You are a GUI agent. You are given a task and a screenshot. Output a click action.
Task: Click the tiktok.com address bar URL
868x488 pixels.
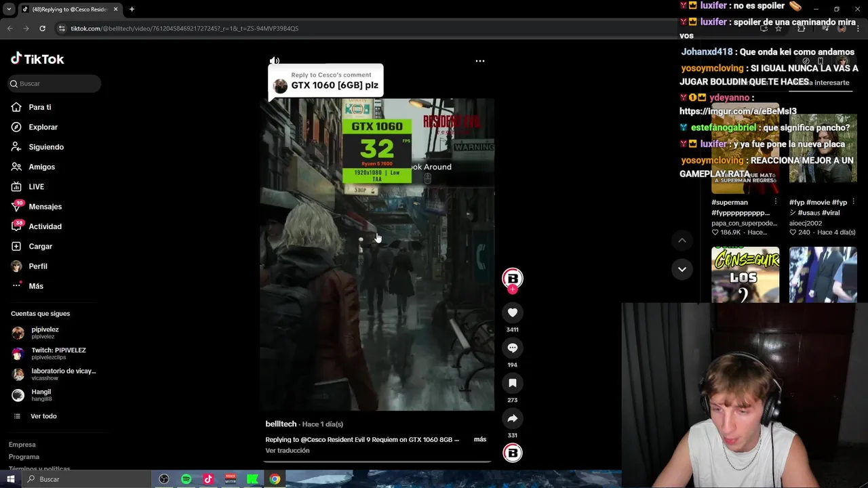[184, 28]
